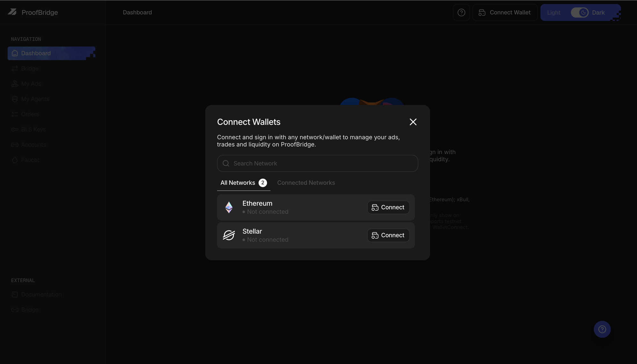Select the Dark theme label

tap(598, 12)
